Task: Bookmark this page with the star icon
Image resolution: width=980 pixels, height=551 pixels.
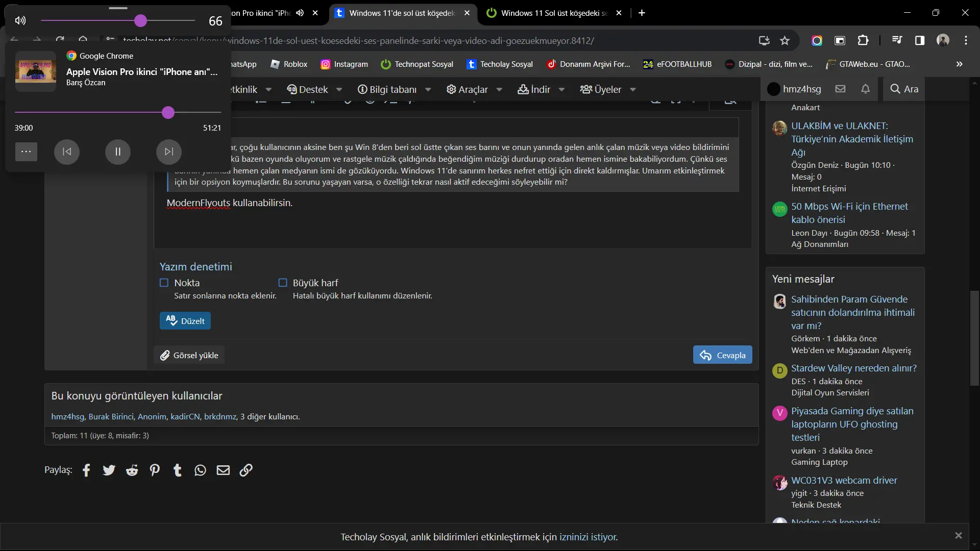Action: tap(785, 40)
